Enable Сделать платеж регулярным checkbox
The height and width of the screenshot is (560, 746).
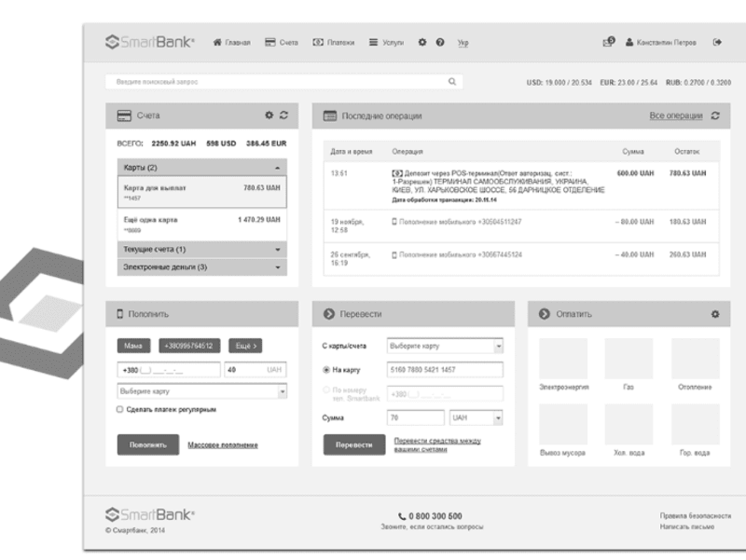tap(120, 409)
